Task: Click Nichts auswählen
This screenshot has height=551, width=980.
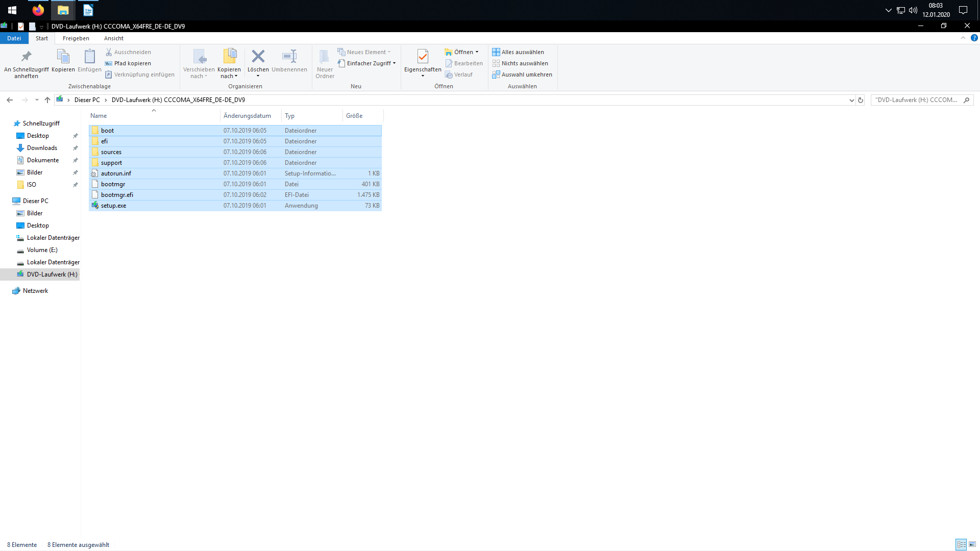Action: pos(520,63)
